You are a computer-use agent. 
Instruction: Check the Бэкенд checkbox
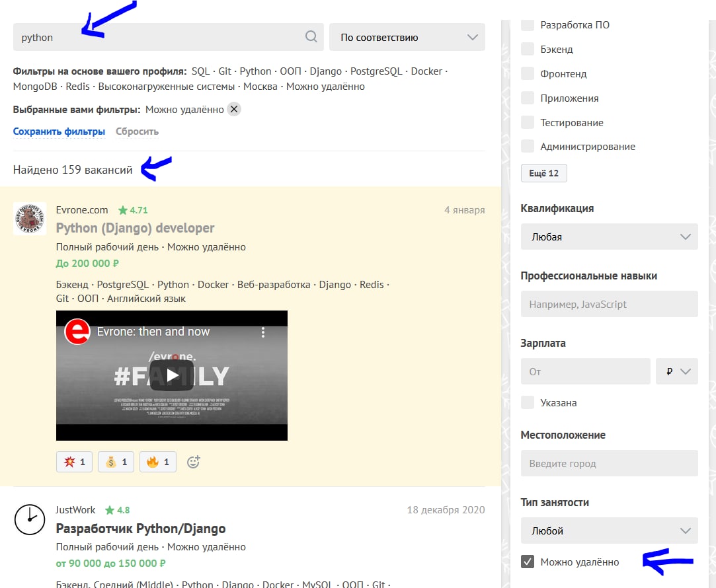(528, 49)
